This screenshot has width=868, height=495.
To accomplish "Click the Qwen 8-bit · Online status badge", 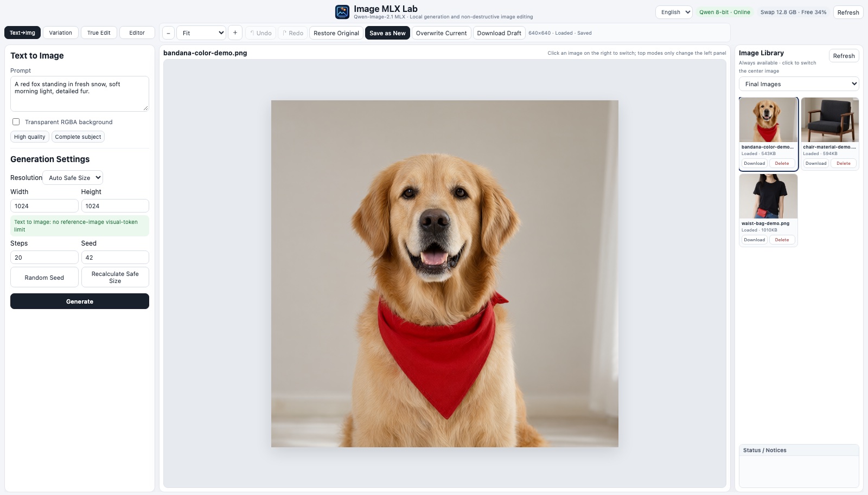I will tap(725, 12).
